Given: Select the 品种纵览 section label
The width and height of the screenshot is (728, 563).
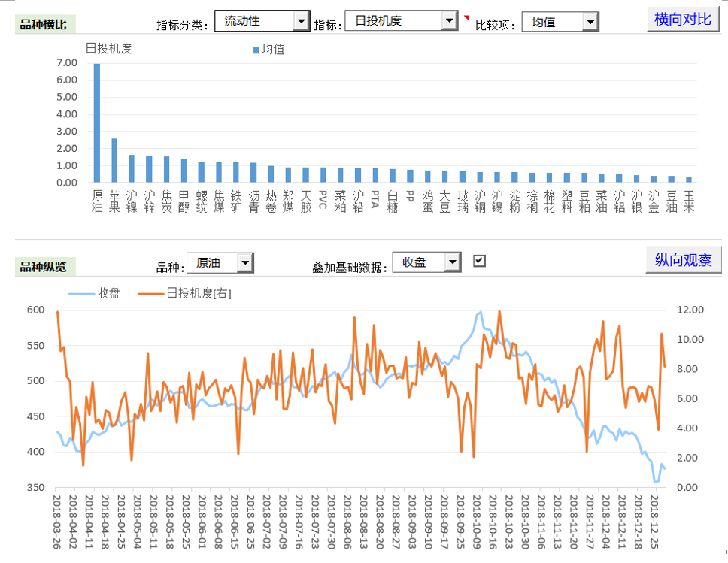Looking at the screenshot, I should (44, 266).
